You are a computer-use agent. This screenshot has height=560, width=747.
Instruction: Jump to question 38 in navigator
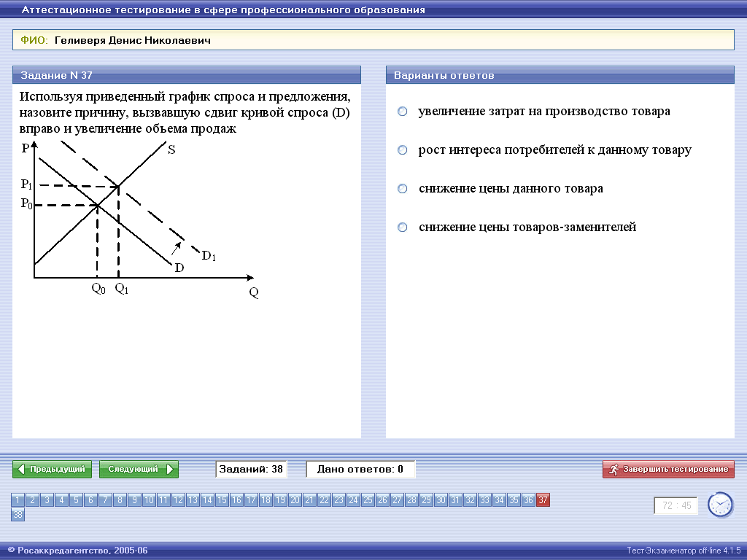pos(18,514)
